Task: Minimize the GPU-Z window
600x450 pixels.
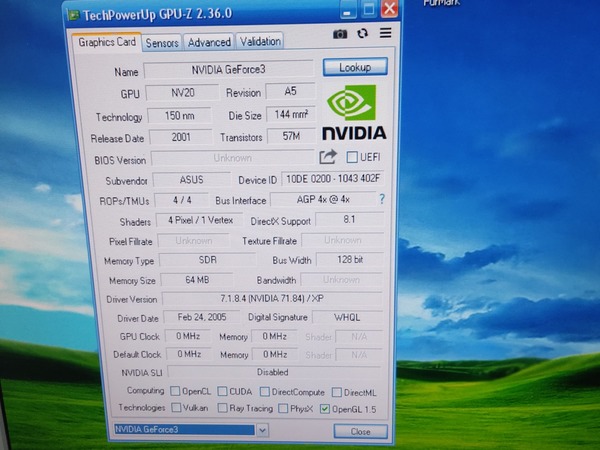Action: tap(347, 10)
